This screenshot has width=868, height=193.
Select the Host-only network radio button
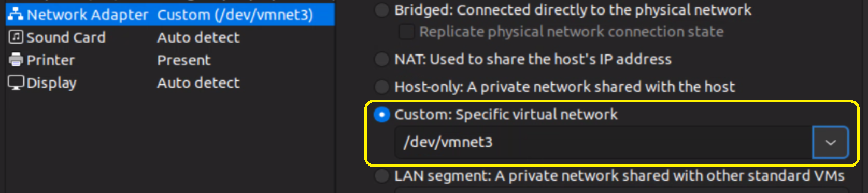point(382,87)
